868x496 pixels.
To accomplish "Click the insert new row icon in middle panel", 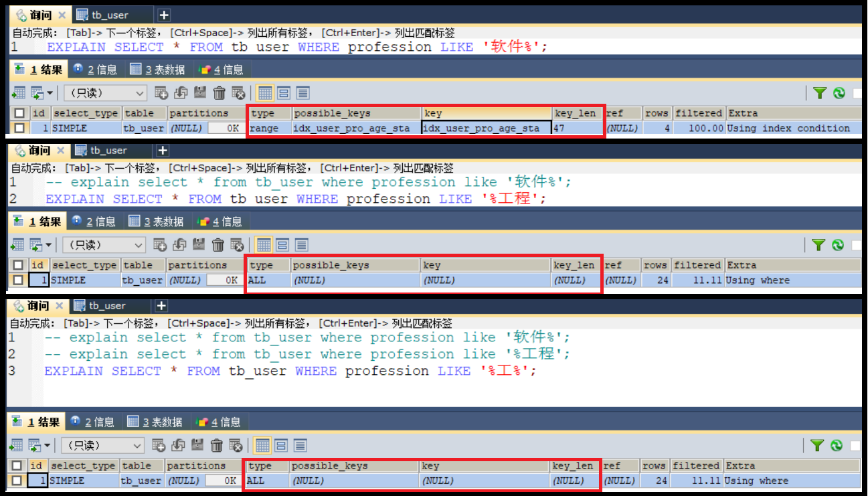I will coord(159,245).
